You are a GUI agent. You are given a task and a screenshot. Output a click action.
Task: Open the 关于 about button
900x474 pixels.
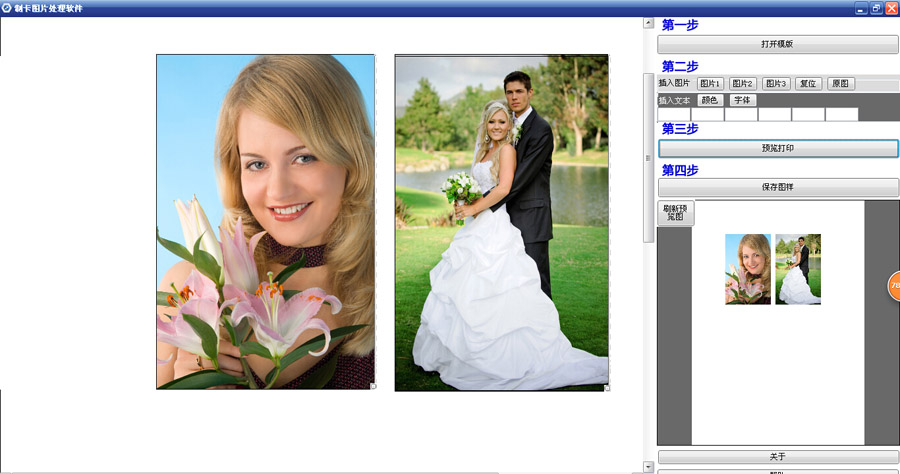(x=778, y=457)
